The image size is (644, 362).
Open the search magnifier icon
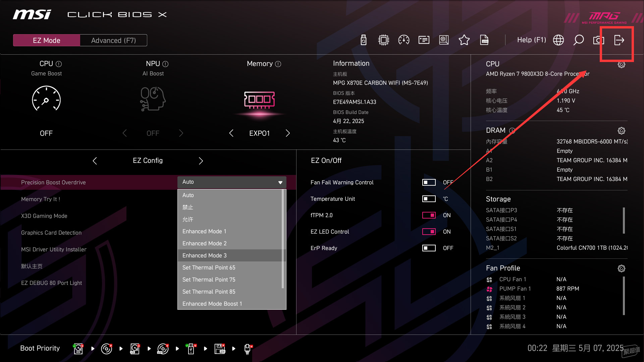pyautogui.click(x=579, y=40)
